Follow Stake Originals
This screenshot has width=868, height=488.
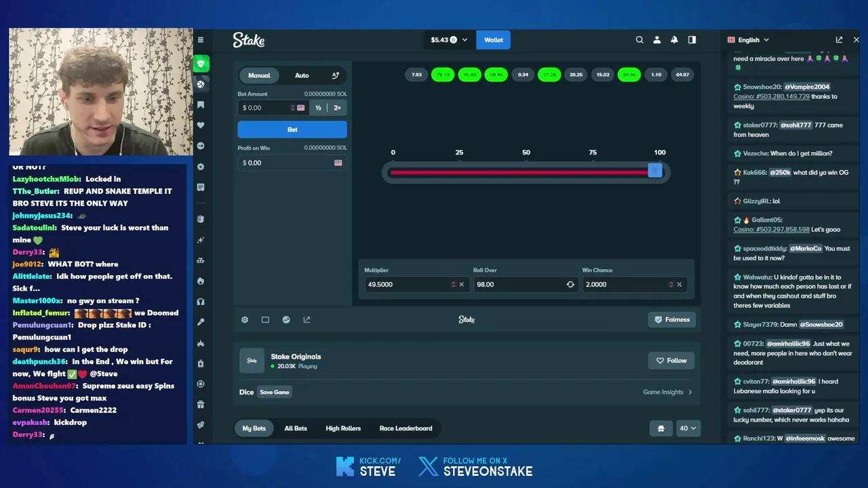tap(671, 361)
